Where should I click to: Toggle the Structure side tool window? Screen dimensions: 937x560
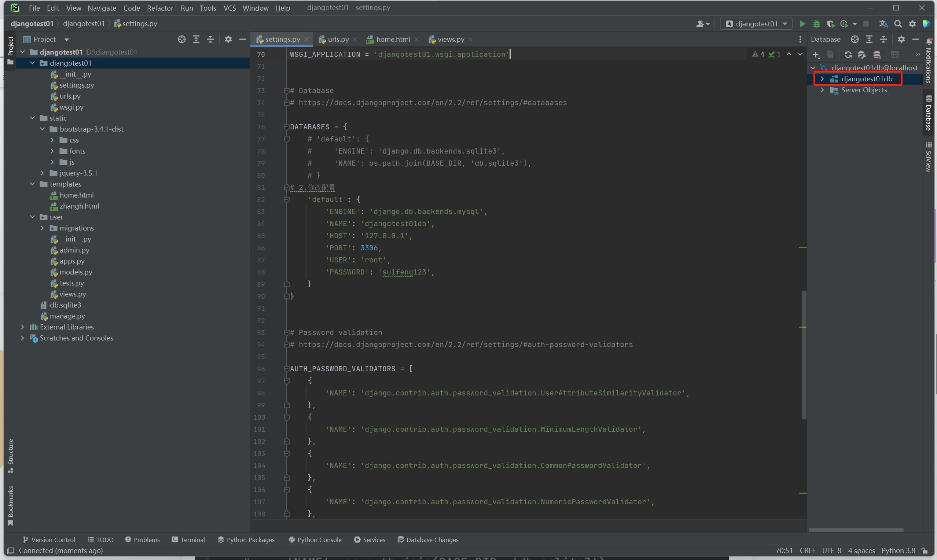point(11,456)
